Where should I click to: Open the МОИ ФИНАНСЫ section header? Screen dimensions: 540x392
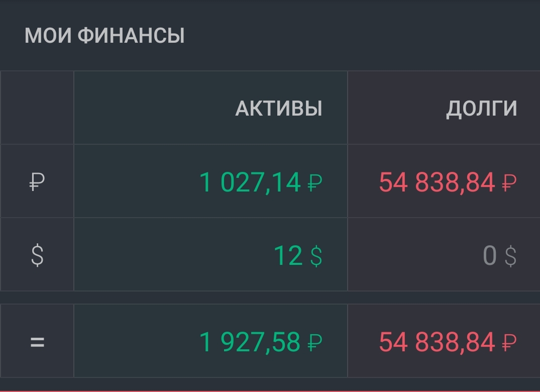pyautogui.click(x=104, y=35)
